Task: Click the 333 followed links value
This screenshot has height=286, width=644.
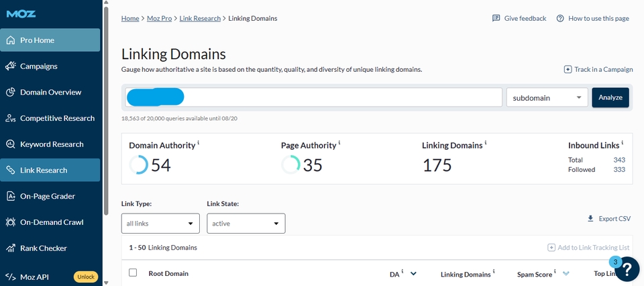Action: 619,170
